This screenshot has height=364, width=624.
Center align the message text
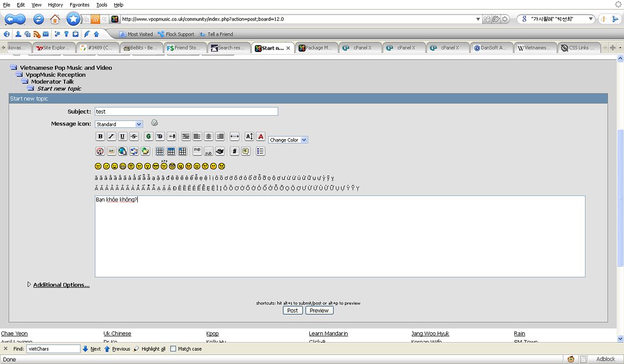209,137
